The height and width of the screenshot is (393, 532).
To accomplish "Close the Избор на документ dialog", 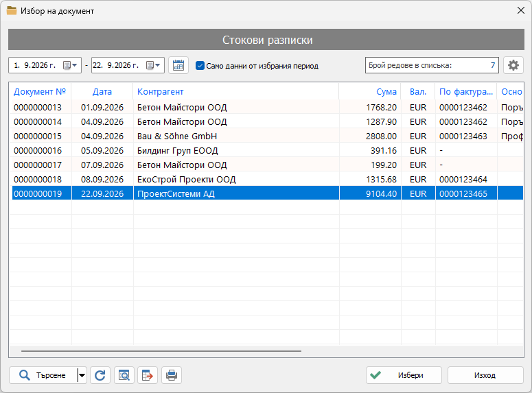I will click(521, 10).
